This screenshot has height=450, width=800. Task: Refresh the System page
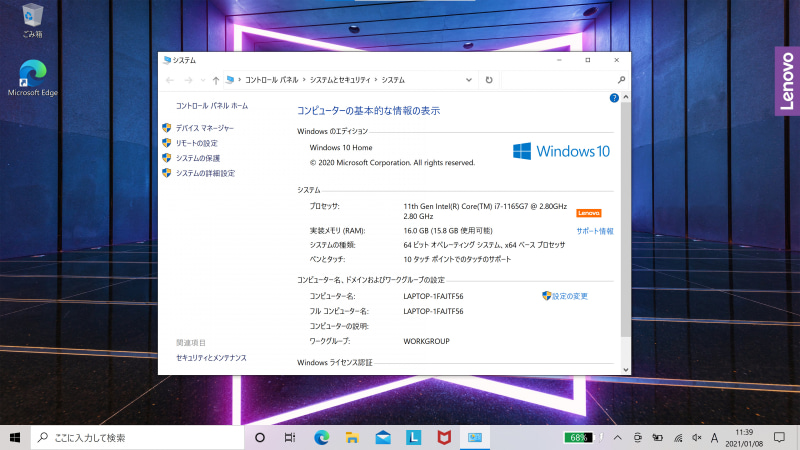[x=489, y=80]
